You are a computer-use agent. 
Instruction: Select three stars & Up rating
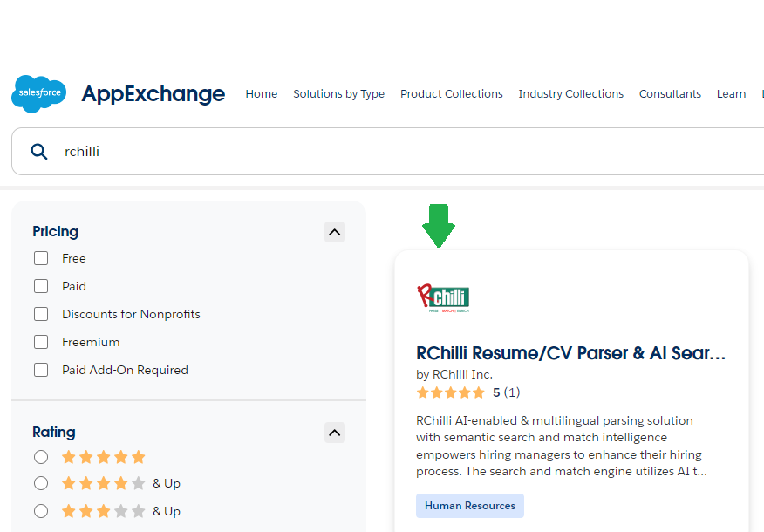[x=41, y=511]
